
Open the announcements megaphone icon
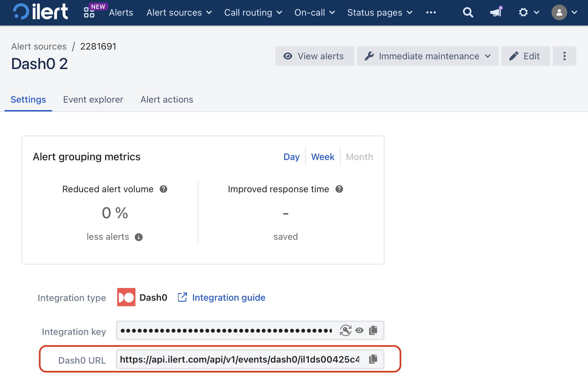tap(496, 12)
